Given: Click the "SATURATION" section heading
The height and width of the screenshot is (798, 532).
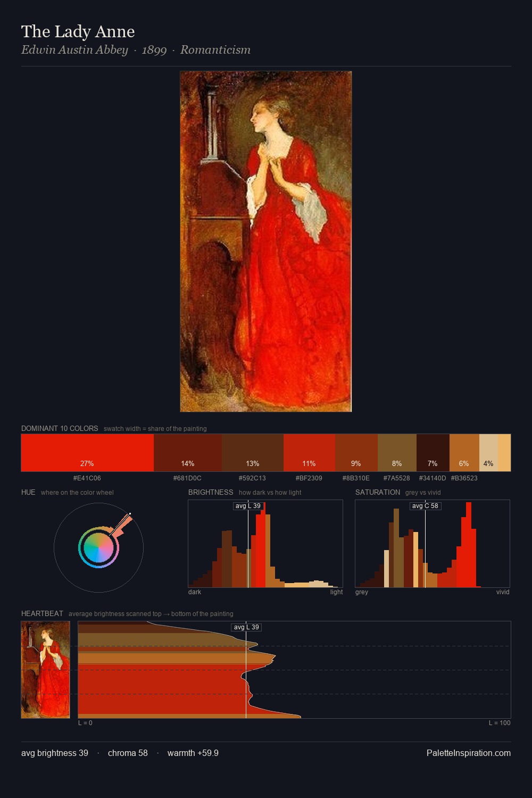Looking at the screenshot, I should point(378,492).
